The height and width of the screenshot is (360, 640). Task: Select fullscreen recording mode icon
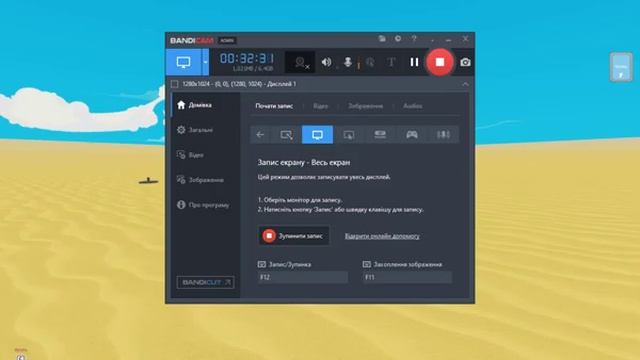317,135
